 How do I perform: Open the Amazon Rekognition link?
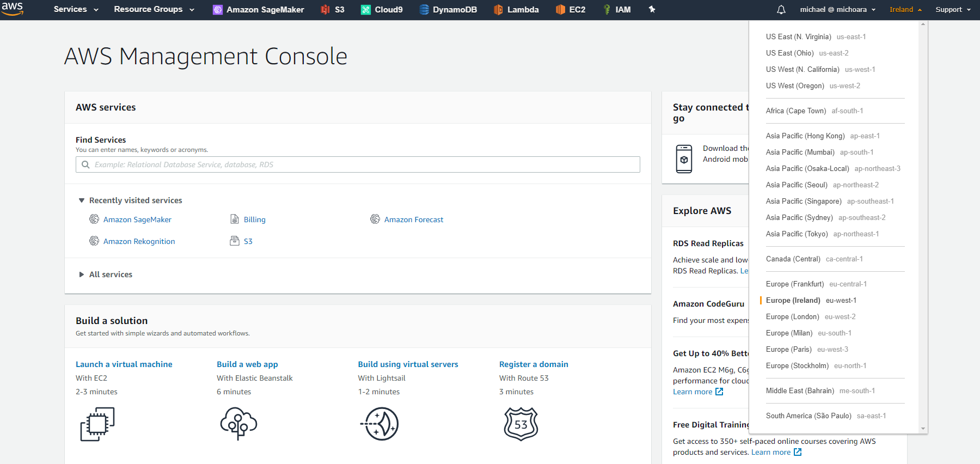tap(139, 241)
